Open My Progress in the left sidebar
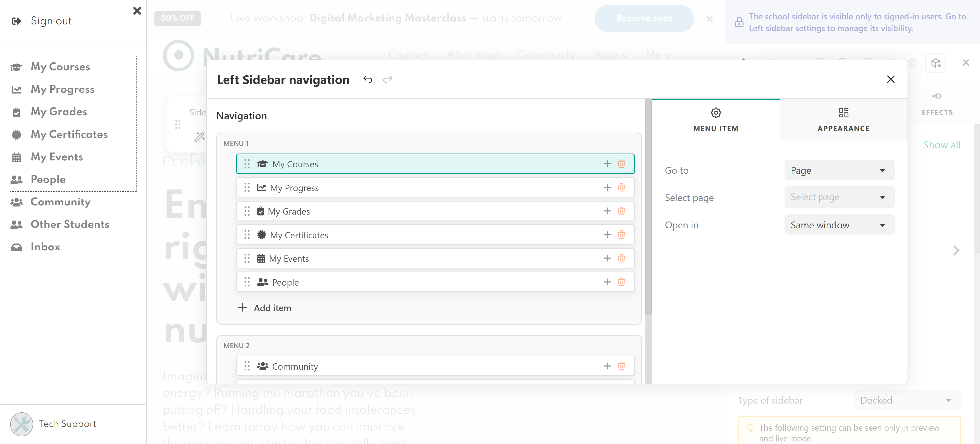The width and height of the screenshot is (980, 444). 62,89
